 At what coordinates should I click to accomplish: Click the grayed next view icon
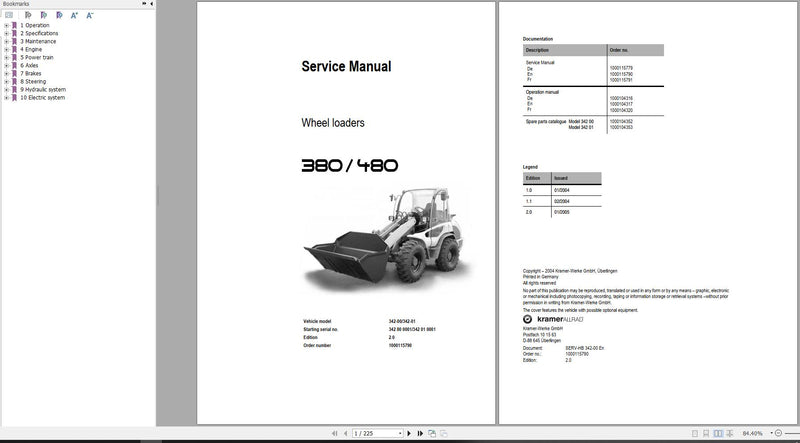pyautogui.click(x=444, y=433)
